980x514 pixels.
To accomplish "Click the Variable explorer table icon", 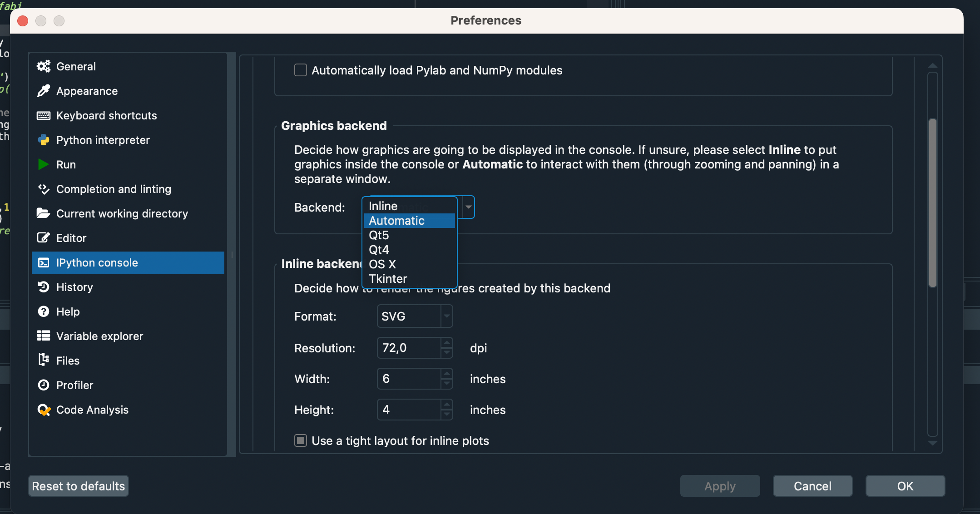I will (x=44, y=336).
